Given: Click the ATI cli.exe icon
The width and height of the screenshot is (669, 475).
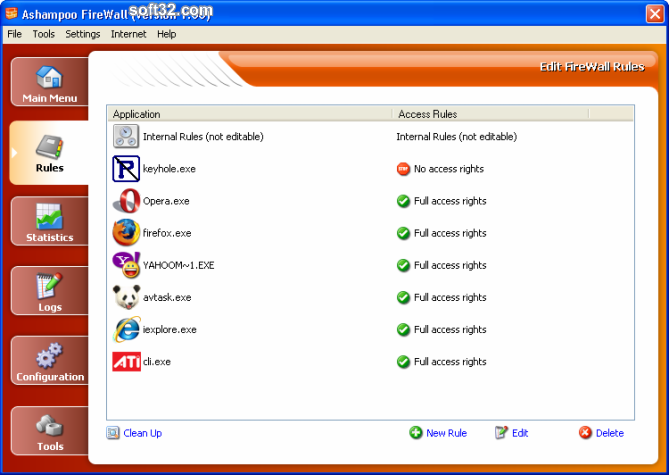Looking at the screenshot, I should coord(126,361).
